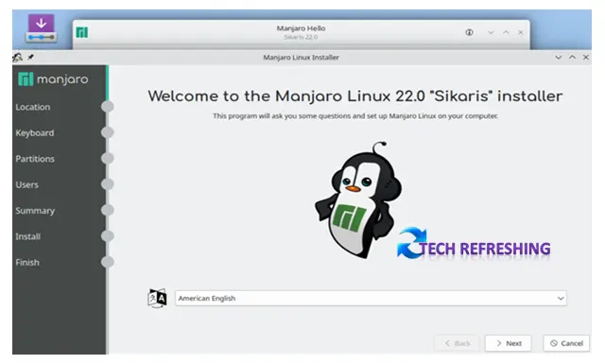Click the Back button
This screenshot has height=364, width=605.
458,343
